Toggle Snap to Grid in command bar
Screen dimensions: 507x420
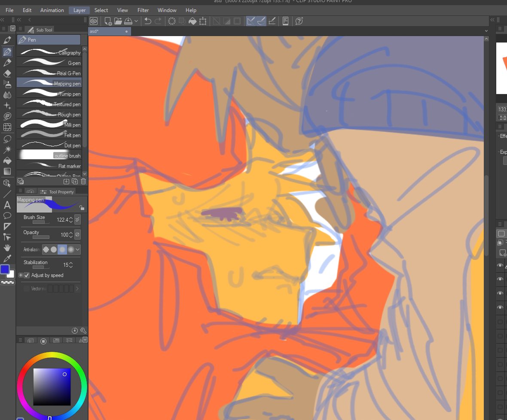[x=272, y=21]
